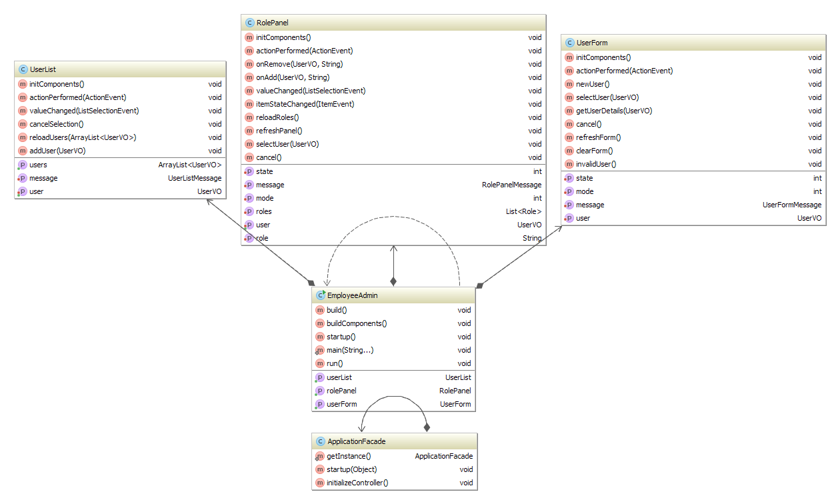Select the roles property of RolePanel

click(x=263, y=211)
